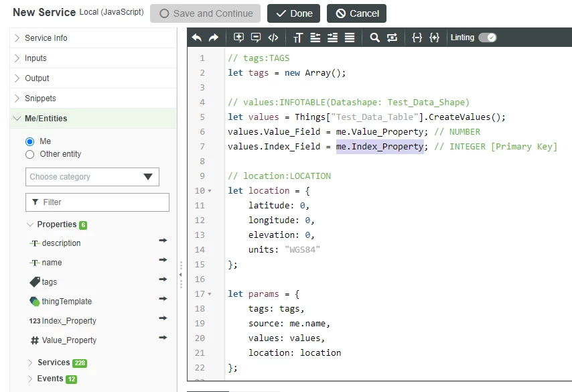The height and width of the screenshot is (392, 572).
Task: Collapse the Properties list
Action: pyautogui.click(x=30, y=224)
